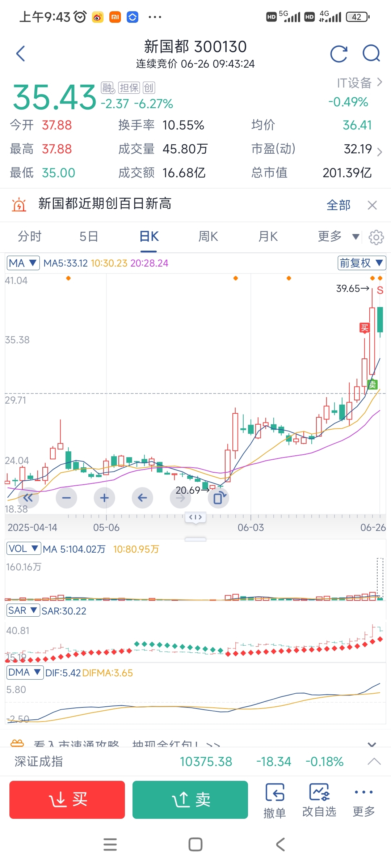Tap the Android system back button
The height and width of the screenshot is (868, 391).
(281, 844)
